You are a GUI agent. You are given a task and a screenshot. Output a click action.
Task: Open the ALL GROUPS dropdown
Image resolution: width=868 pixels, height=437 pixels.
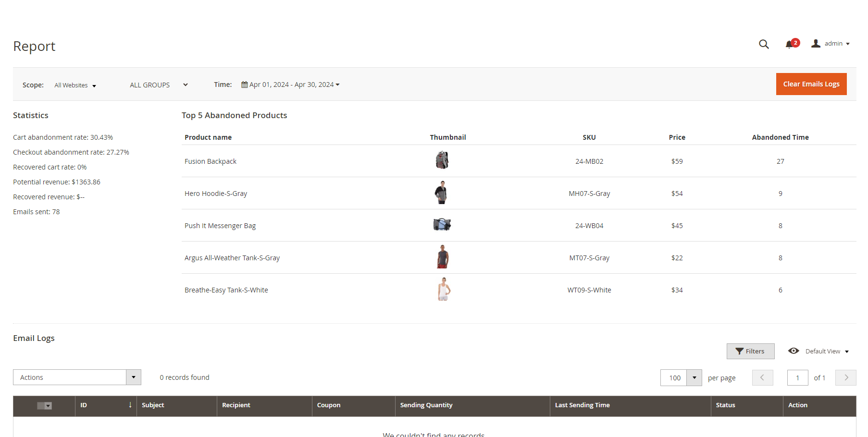[159, 85]
